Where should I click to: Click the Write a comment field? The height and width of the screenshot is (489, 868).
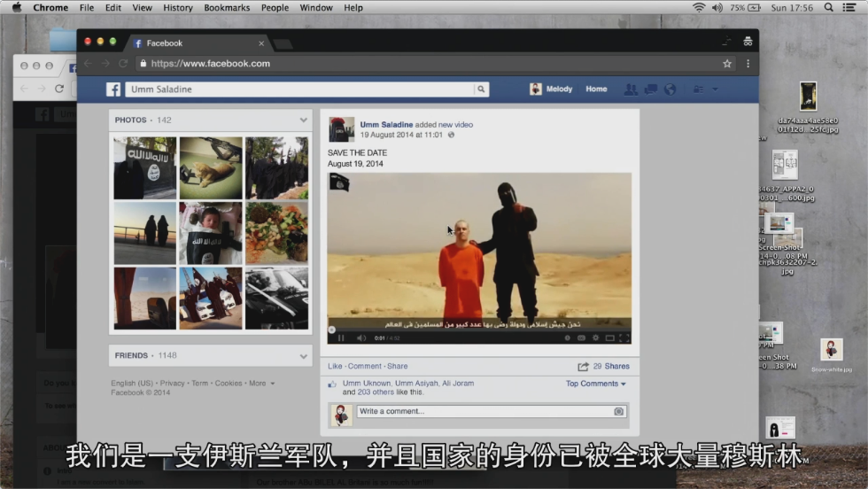tap(492, 411)
